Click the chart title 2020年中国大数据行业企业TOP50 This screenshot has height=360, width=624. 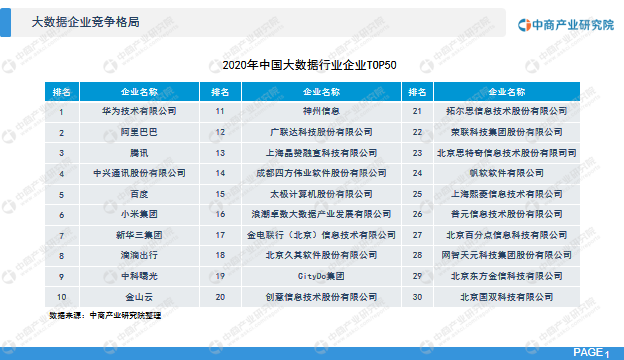pyautogui.click(x=309, y=65)
